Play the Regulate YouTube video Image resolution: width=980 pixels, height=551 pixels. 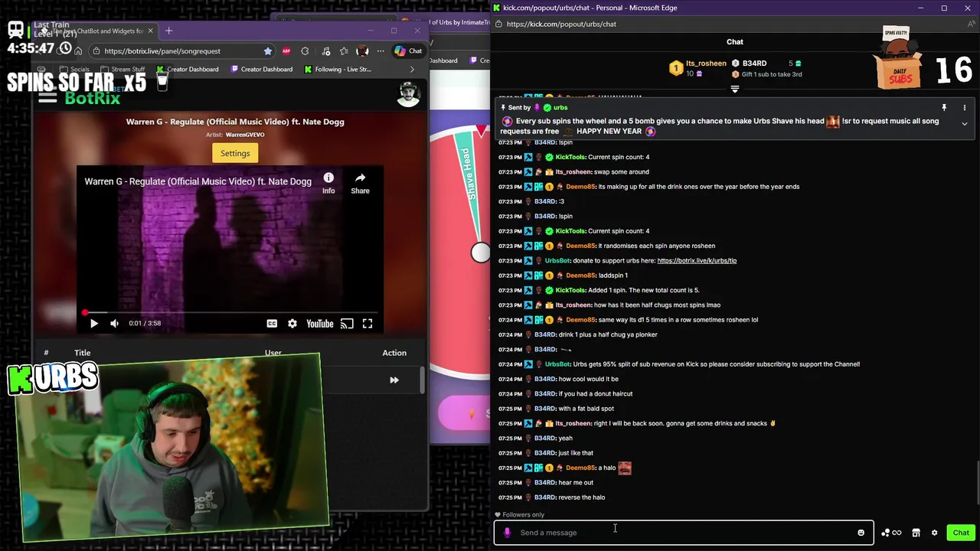93,324
